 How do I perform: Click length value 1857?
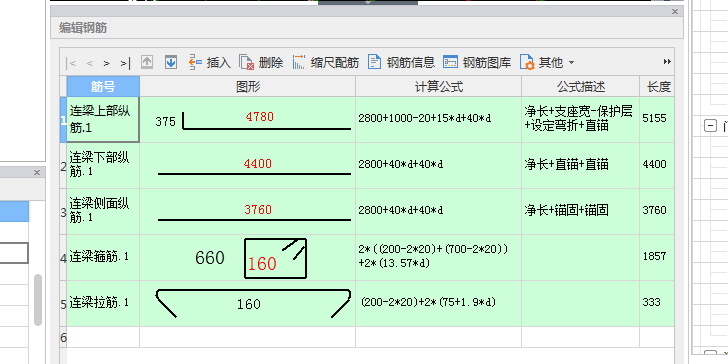(x=654, y=256)
